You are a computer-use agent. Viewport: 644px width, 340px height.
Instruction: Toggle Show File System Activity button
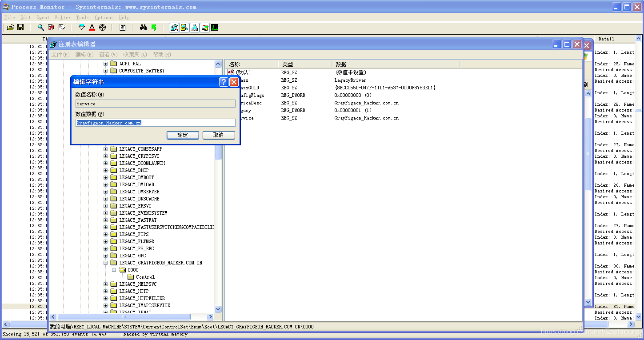point(184,28)
